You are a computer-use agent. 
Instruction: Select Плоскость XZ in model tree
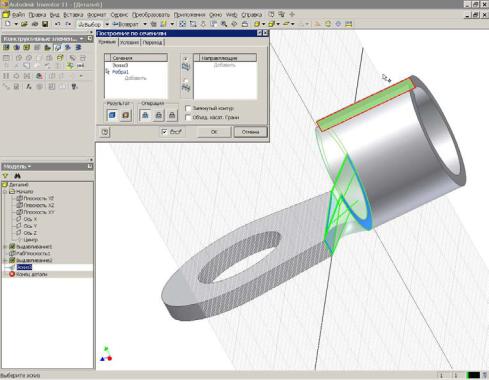point(39,205)
